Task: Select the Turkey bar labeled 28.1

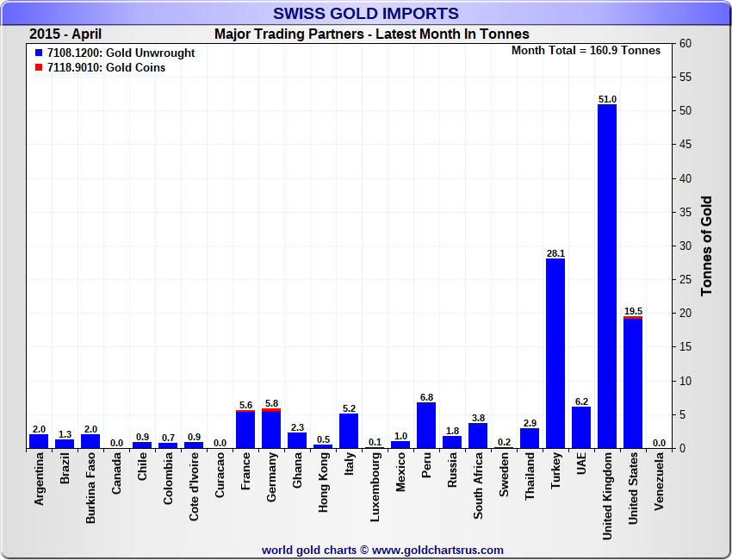Action: point(555,353)
